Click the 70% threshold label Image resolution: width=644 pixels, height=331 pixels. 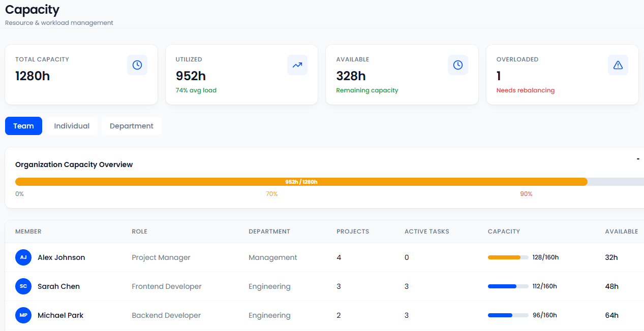272,193
